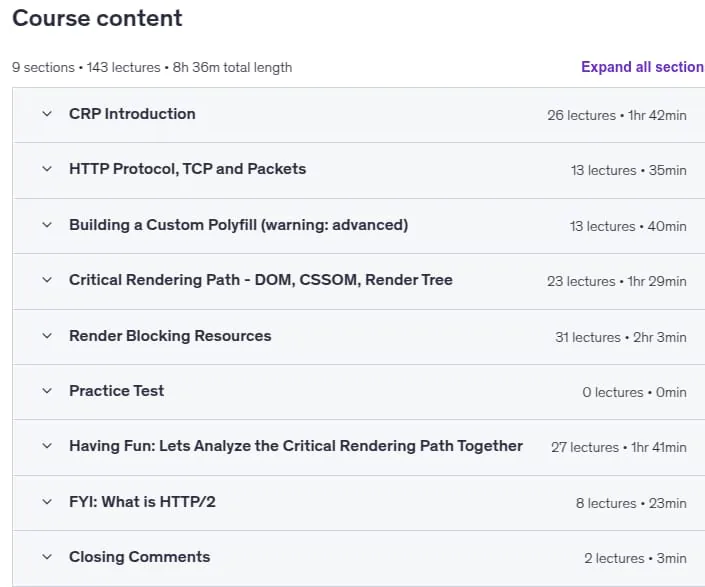Expand the Practice Test chevron
The height and width of the screenshot is (587, 705).
point(47,391)
